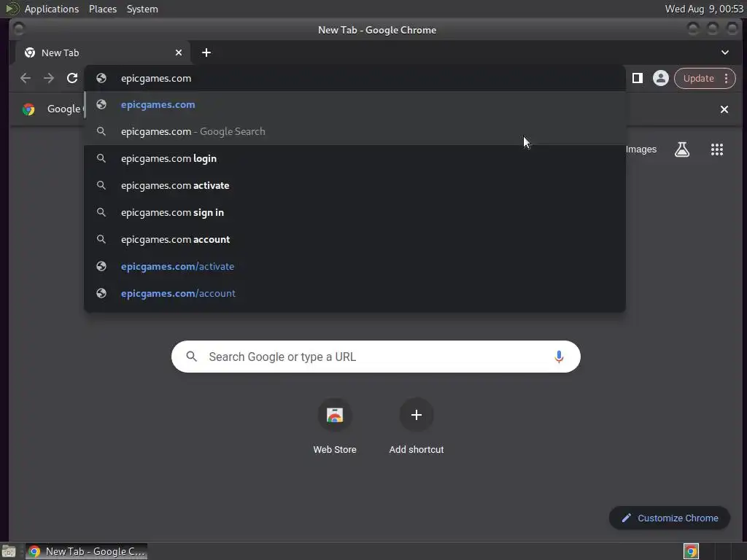The height and width of the screenshot is (560, 747).
Task: Open the System menu
Action: pyautogui.click(x=142, y=9)
